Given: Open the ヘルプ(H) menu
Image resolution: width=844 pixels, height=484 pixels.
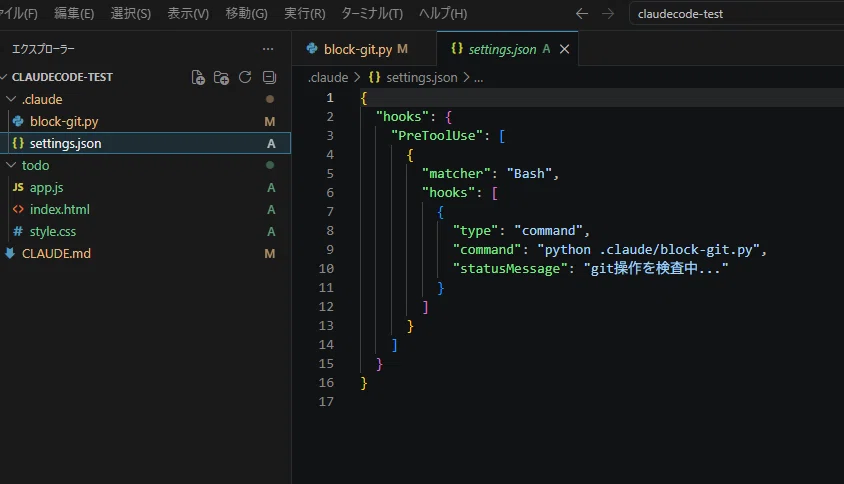Looking at the screenshot, I should click(443, 14).
